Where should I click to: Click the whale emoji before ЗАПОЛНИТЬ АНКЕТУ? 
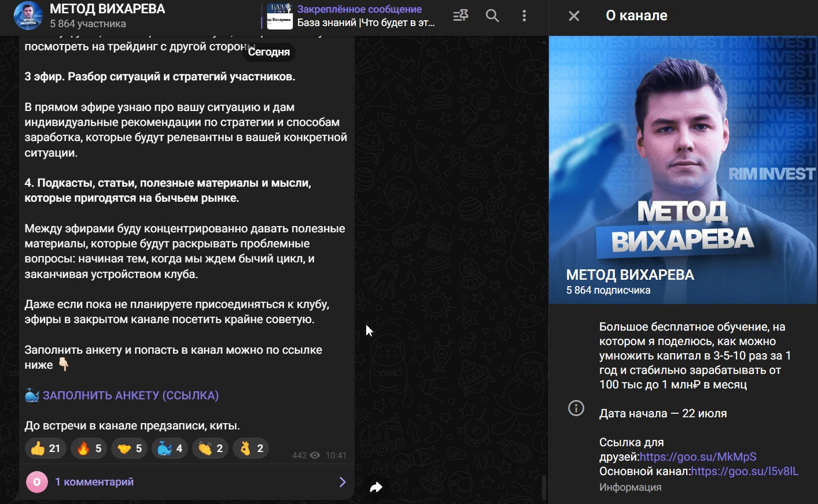coord(32,395)
